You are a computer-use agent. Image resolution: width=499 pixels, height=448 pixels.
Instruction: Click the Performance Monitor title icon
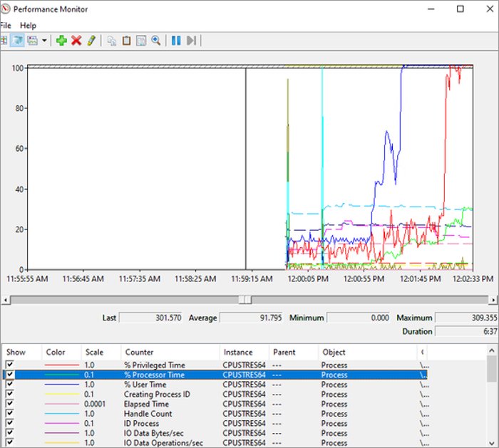[x=6, y=9]
